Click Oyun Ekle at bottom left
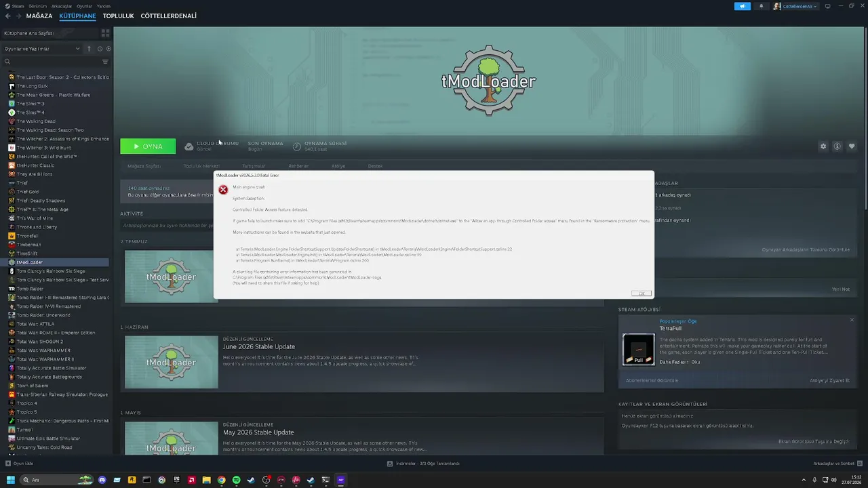Screen dimensions: 868x488 [x=19, y=464]
